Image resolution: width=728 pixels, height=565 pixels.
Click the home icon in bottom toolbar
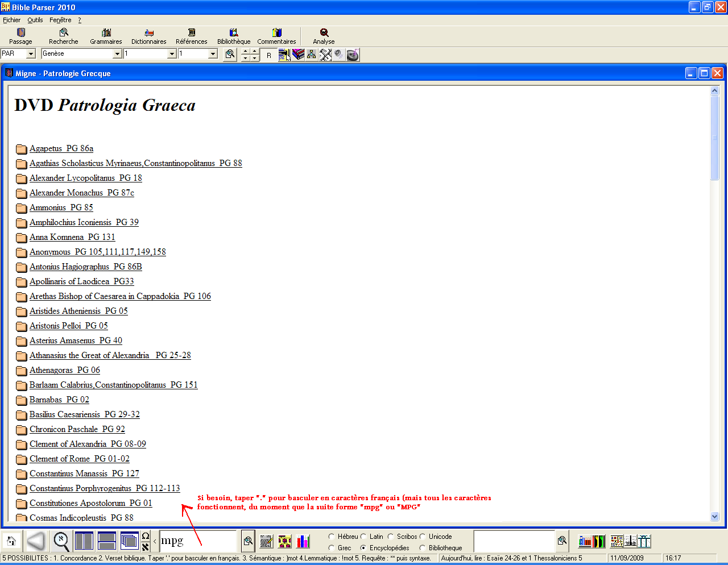[11, 541]
